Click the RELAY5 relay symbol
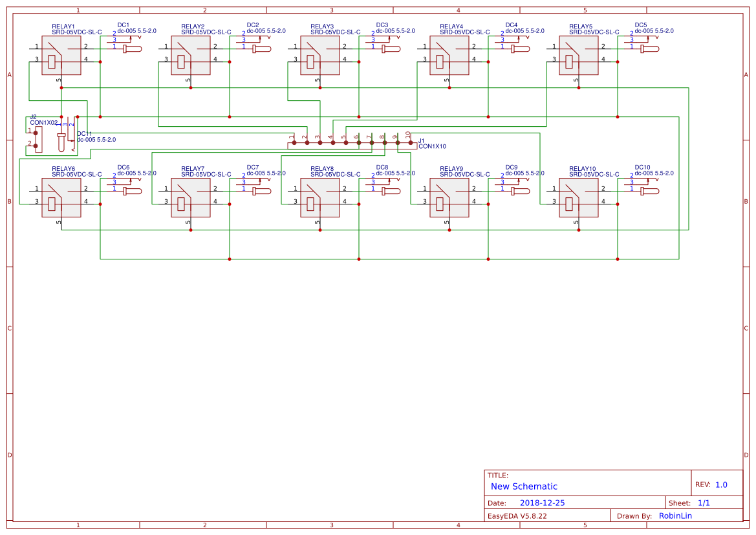The image size is (756, 535). pyautogui.click(x=579, y=55)
